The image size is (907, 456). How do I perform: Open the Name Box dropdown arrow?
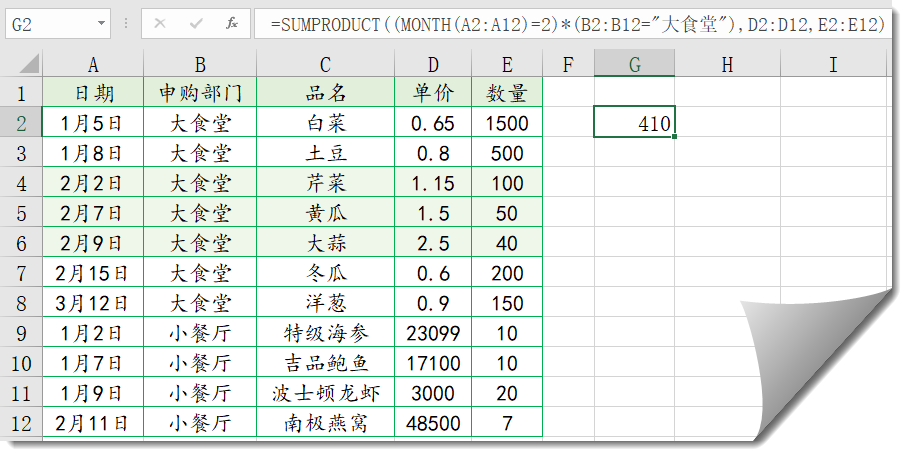[101, 24]
